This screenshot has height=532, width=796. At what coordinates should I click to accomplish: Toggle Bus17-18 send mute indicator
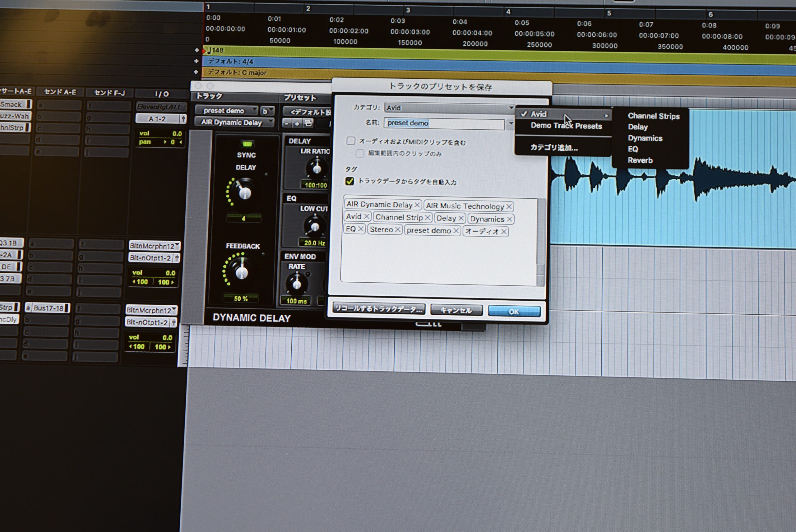coord(67,308)
